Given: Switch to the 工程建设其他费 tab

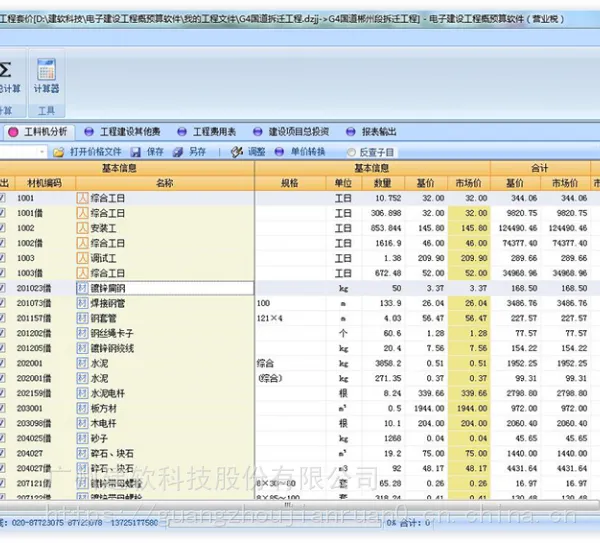Looking at the screenshot, I should coord(122,132).
